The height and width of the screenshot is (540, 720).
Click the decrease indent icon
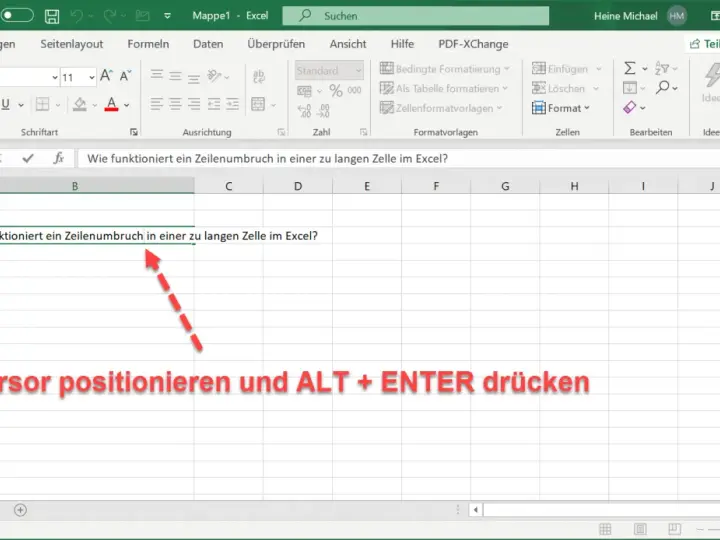[x=214, y=104]
